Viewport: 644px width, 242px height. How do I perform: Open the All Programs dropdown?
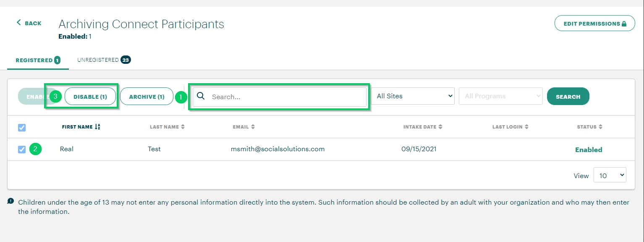pyautogui.click(x=501, y=96)
